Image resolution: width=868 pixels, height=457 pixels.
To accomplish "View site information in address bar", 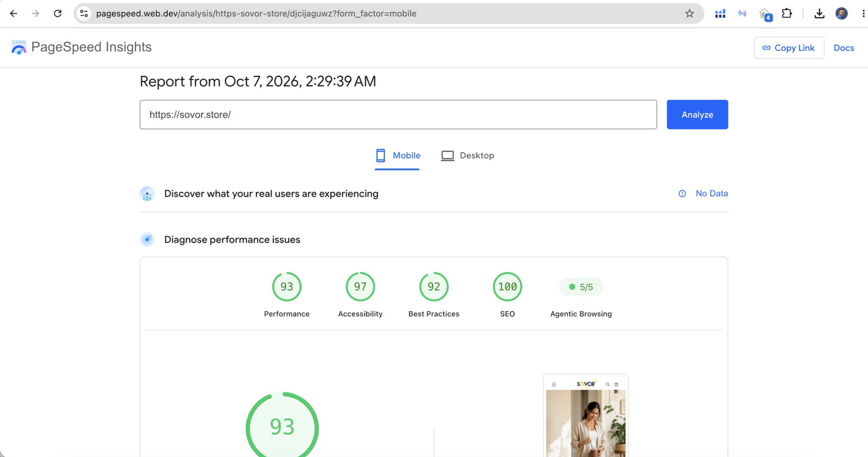I will pyautogui.click(x=84, y=14).
